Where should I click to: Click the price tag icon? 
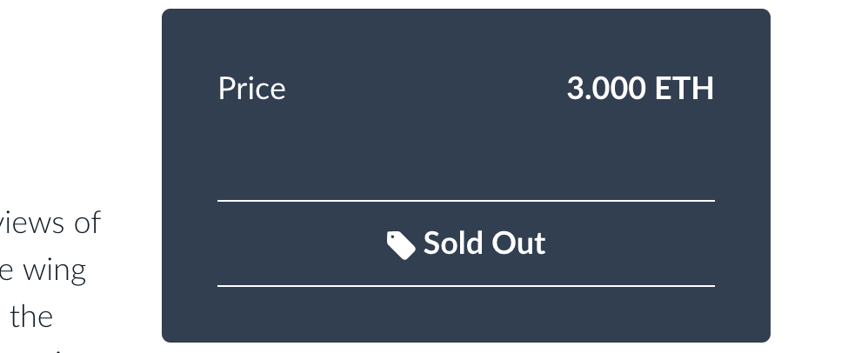[x=401, y=245]
